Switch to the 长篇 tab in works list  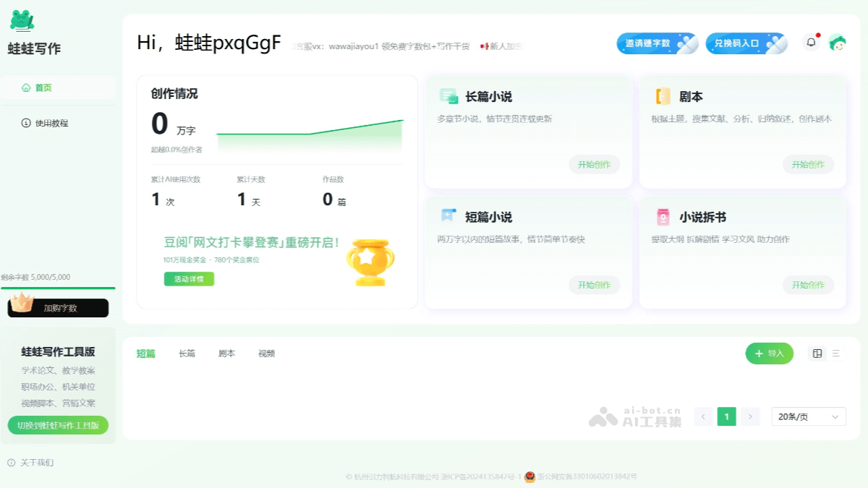186,354
